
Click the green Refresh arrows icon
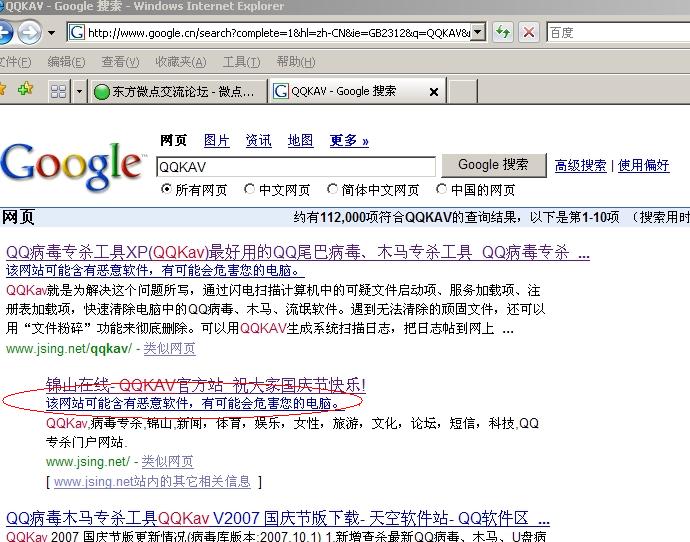pyautogui.click(x=503, y=32)
